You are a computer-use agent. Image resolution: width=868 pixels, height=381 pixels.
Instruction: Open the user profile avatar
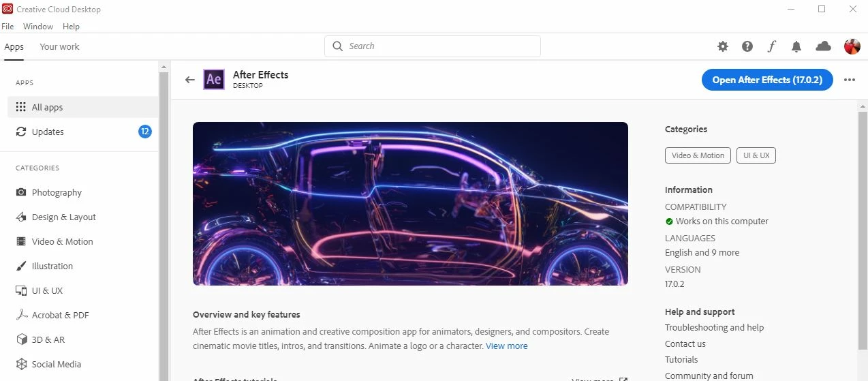pos(852,46)
